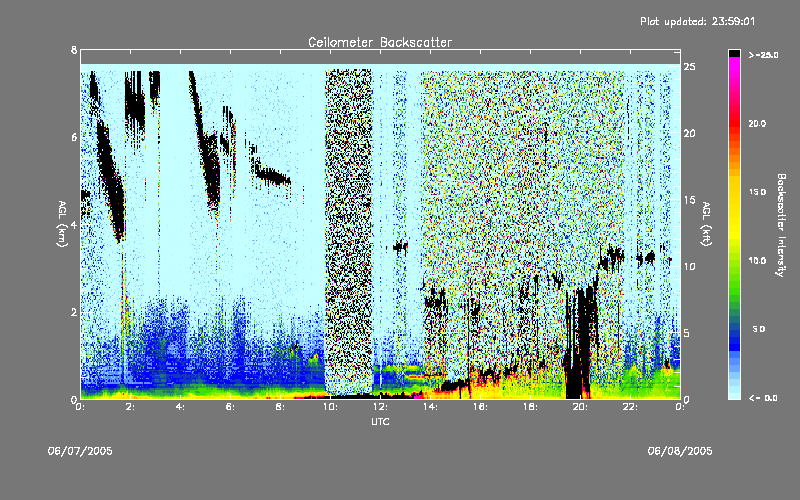Click the flat black cloud layer near 8 UTC

click(x=272, y=177)
